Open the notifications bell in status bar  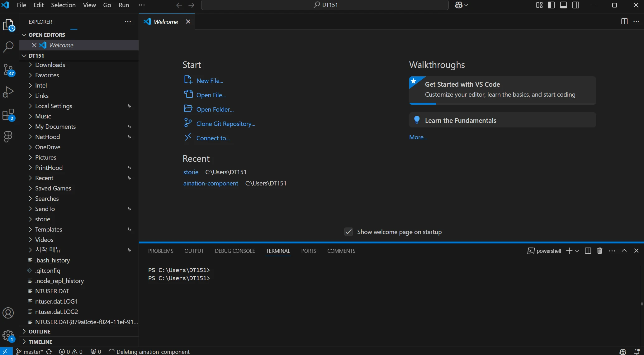pos(637,352)
